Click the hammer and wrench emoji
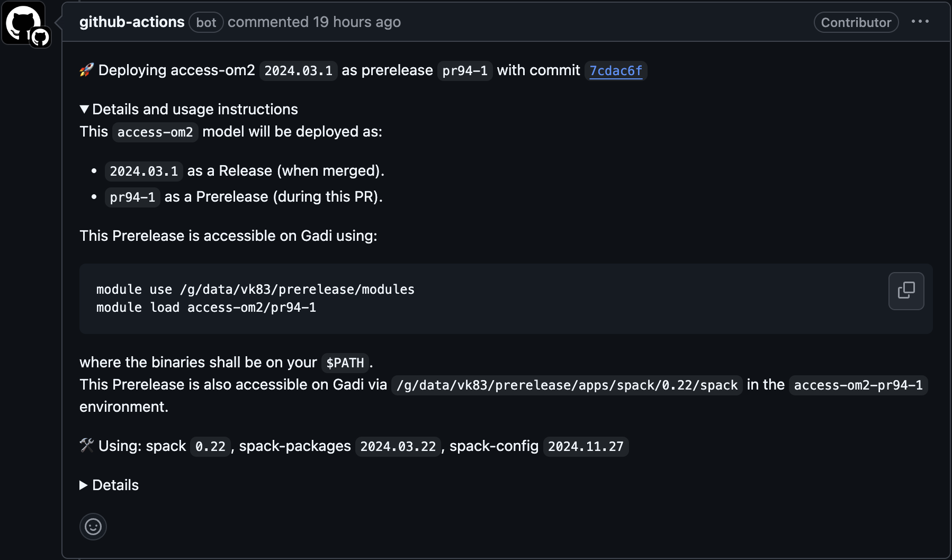 click(86, 445)
